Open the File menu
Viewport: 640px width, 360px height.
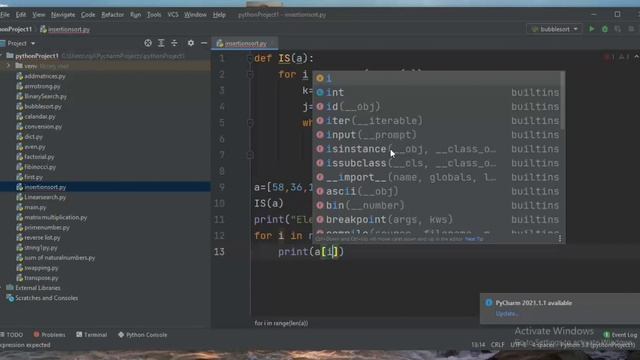tap(4, 15)
